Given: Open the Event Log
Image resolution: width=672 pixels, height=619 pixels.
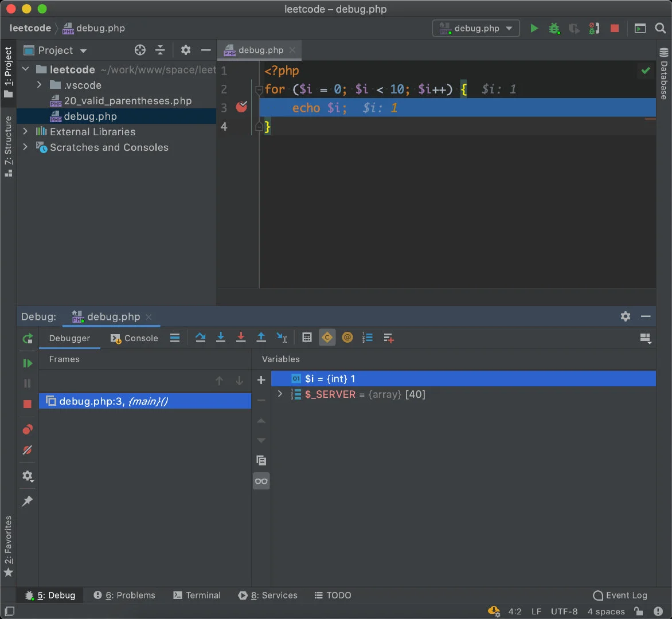Looking at the screenshot, I should (x=620, y=595).
